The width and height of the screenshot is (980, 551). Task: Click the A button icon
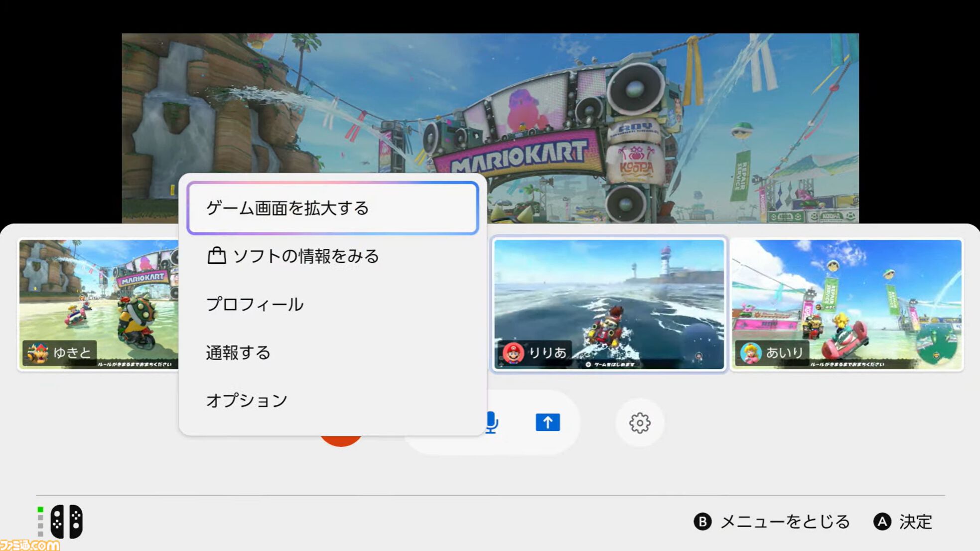tap(882, 522)
